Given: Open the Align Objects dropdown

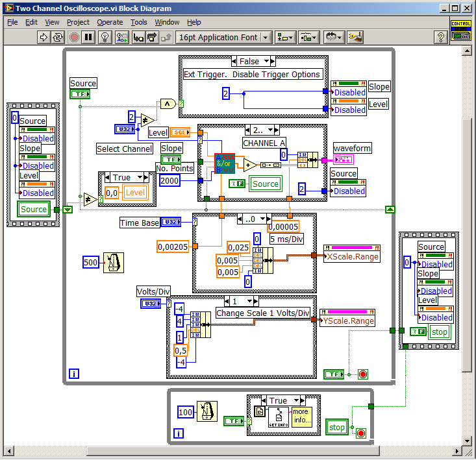Looking at the screenshot, I should point(285,37).
